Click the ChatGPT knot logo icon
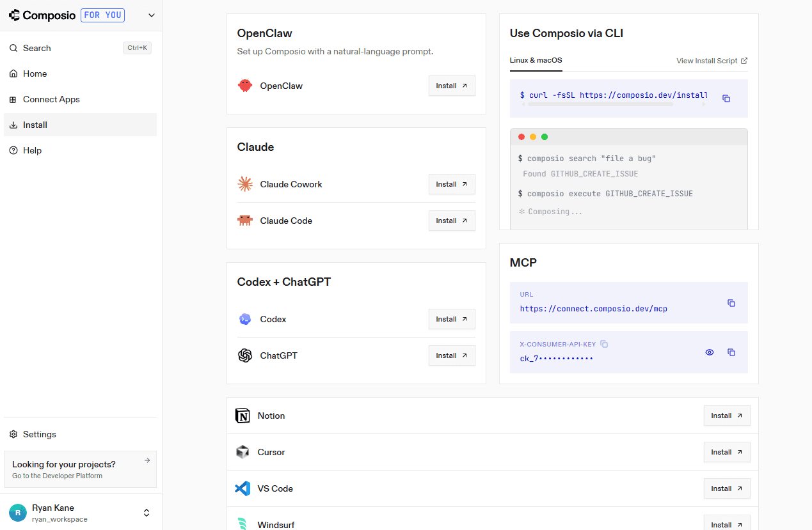The height and width of the screenshot is (530, 812). 245,355
